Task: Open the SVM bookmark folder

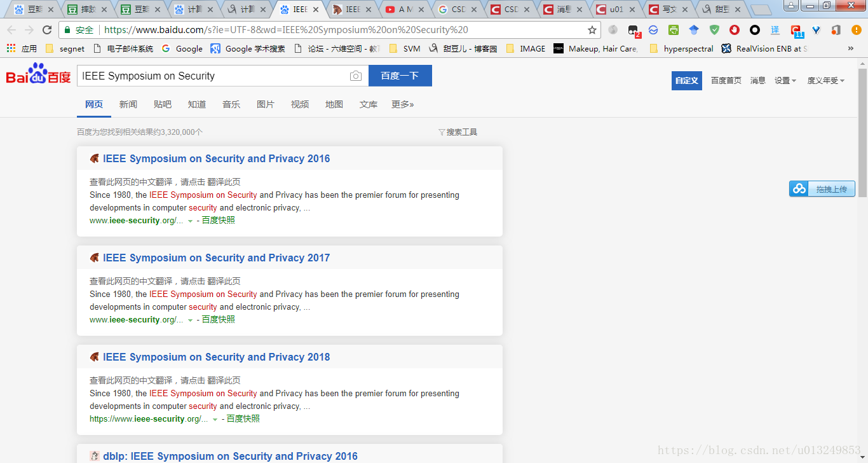Action: pyautogui.click(x=405, y=48)
